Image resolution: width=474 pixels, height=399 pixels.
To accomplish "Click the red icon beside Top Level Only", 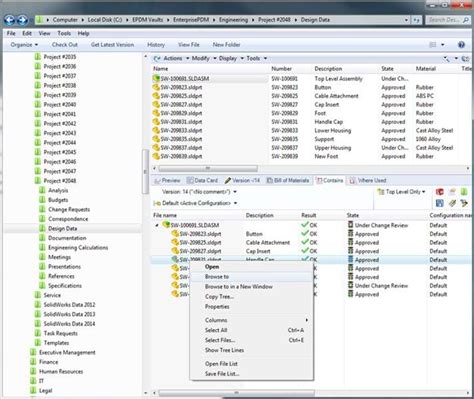I will click(440, 192).
